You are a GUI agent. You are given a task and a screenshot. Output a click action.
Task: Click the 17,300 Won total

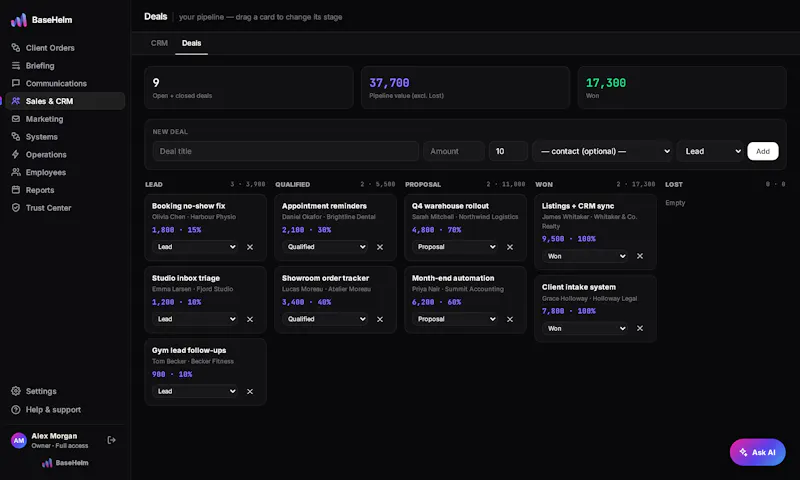(x=606, y=83)
